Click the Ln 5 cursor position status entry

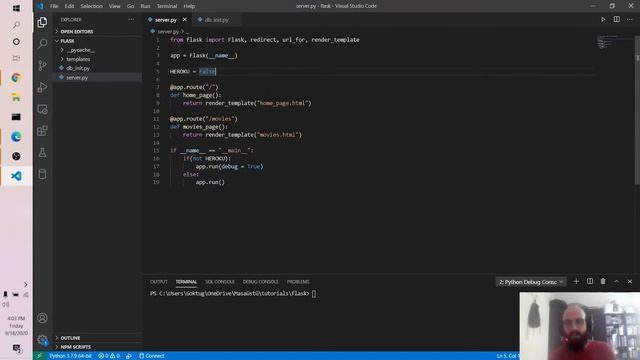(x=508, y=356)
